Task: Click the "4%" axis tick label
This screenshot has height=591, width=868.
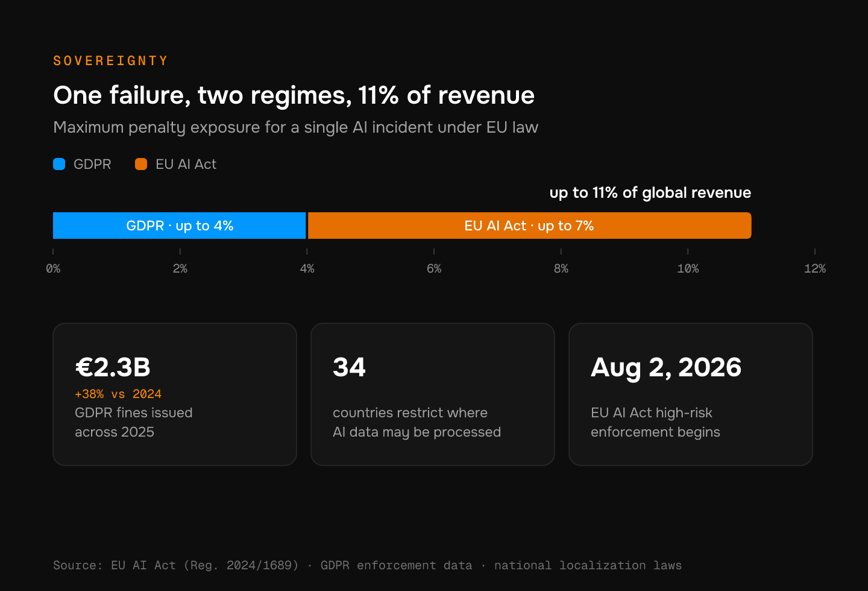Action: (307, 268)
